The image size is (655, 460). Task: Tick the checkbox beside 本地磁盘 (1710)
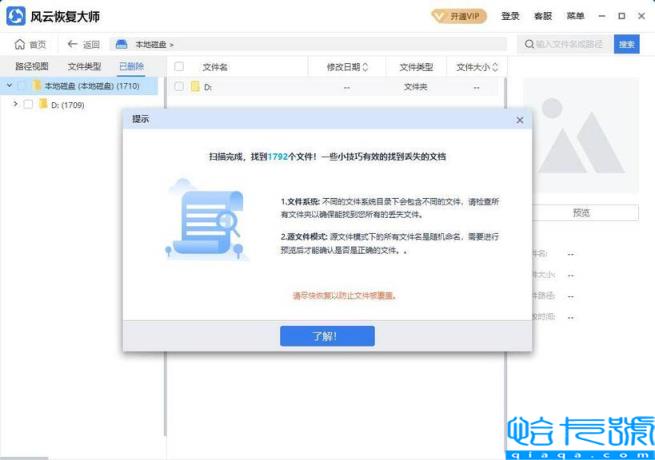click(21, 86)
